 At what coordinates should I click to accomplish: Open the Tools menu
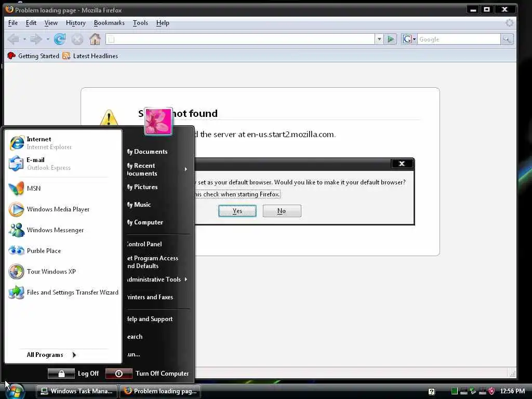click(140, 23)
